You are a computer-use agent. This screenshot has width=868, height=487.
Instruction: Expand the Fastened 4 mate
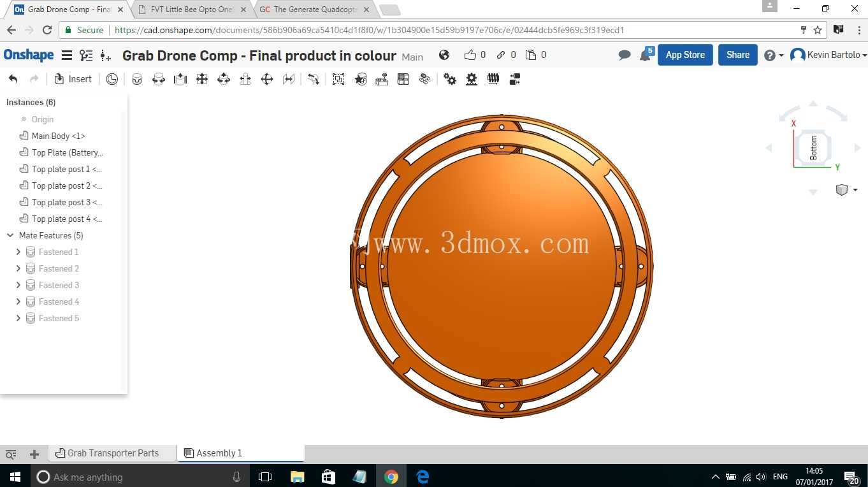coord(18,302)
